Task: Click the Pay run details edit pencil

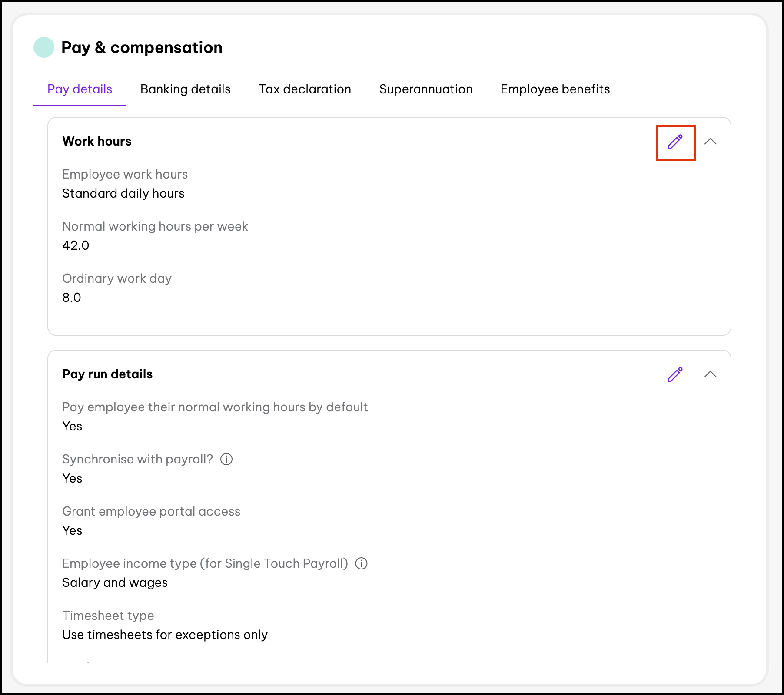Action: pyautogui.click(x=675, y=374)
